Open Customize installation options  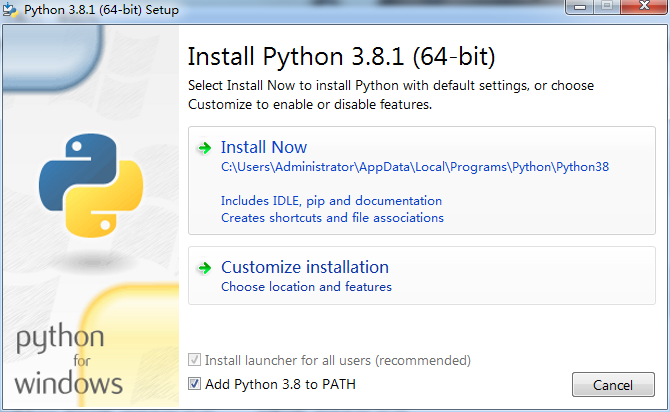422,276
